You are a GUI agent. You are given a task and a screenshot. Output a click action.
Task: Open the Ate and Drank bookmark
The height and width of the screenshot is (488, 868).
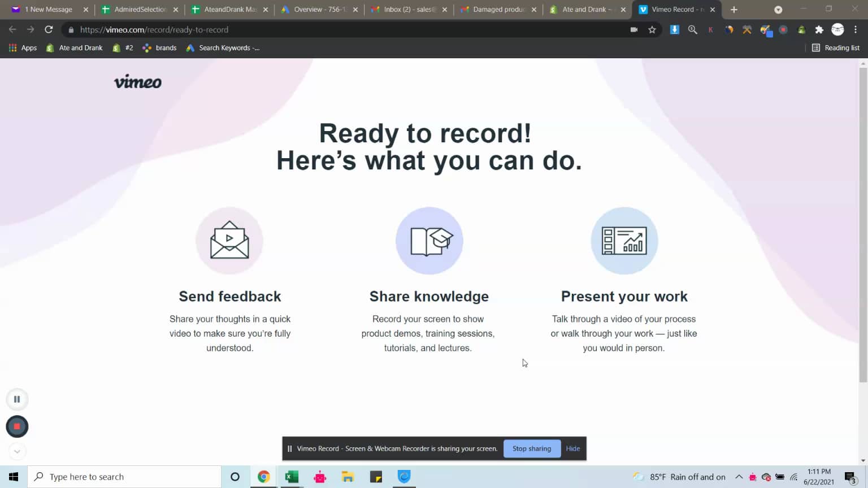tap(75, 48)
